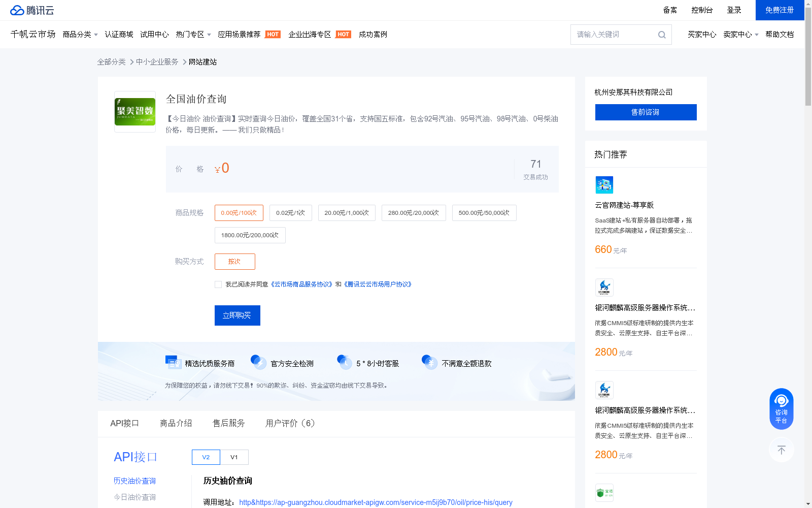Select 按次 purchase method
The height and width of the screenshot is (508, 812).
[235, 262]
